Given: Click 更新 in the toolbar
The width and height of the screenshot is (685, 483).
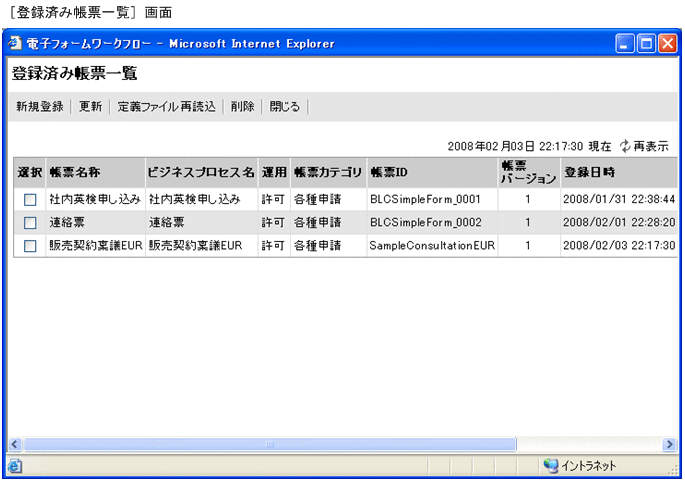Looking at the screenshot, I should pos(90,107).
